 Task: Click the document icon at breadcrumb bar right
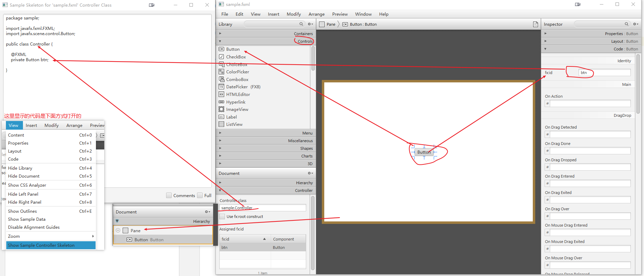pyautogui.click(x=535, y=24)
